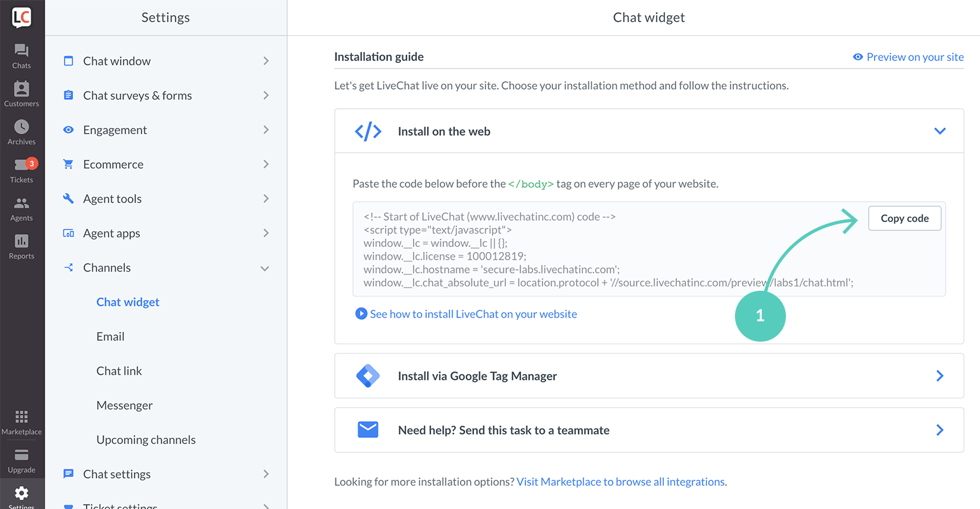Click the Engagement eye icon
This screenshot has width=980, height=509.
tap(68, 130)
